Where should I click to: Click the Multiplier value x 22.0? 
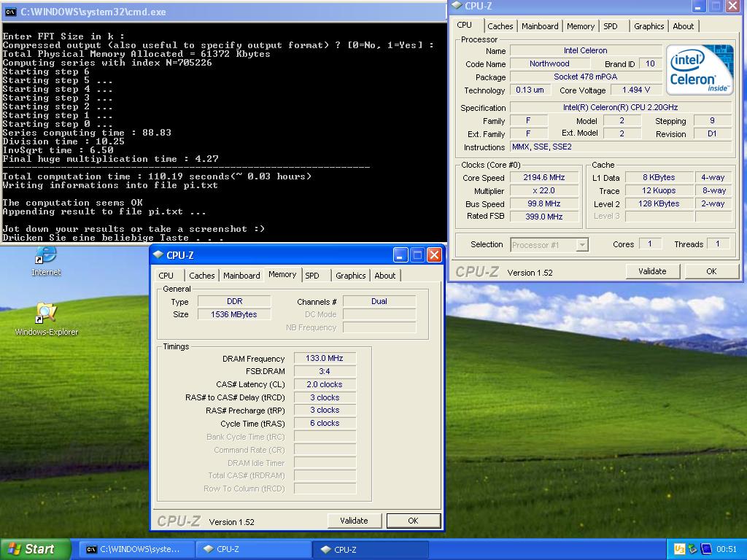pos(544,190)
